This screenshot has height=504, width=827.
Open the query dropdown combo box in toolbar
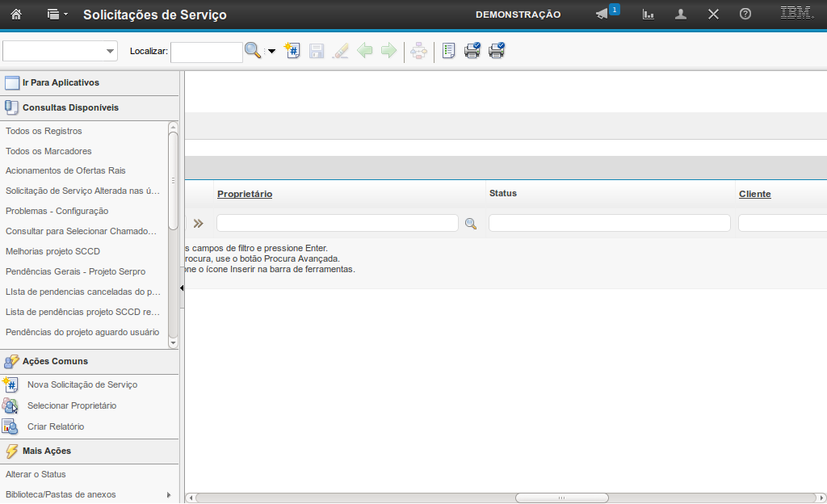[61, 51]
